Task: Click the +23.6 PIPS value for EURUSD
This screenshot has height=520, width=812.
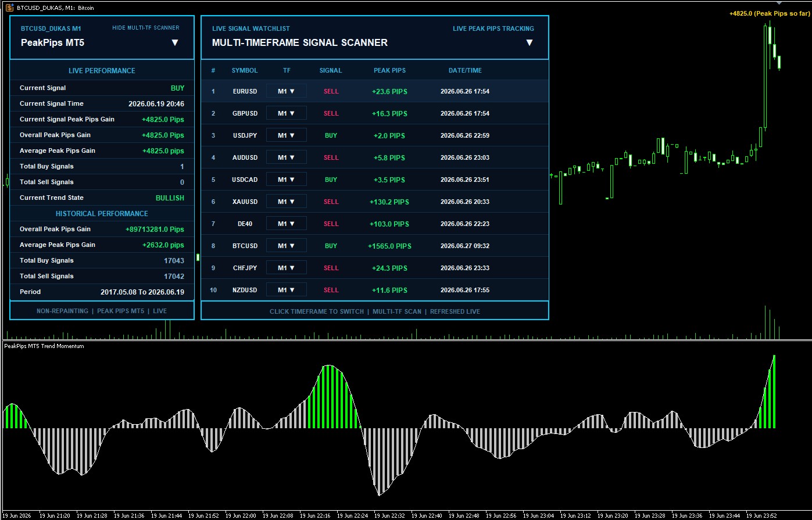Action: click(x=389, y=91)
